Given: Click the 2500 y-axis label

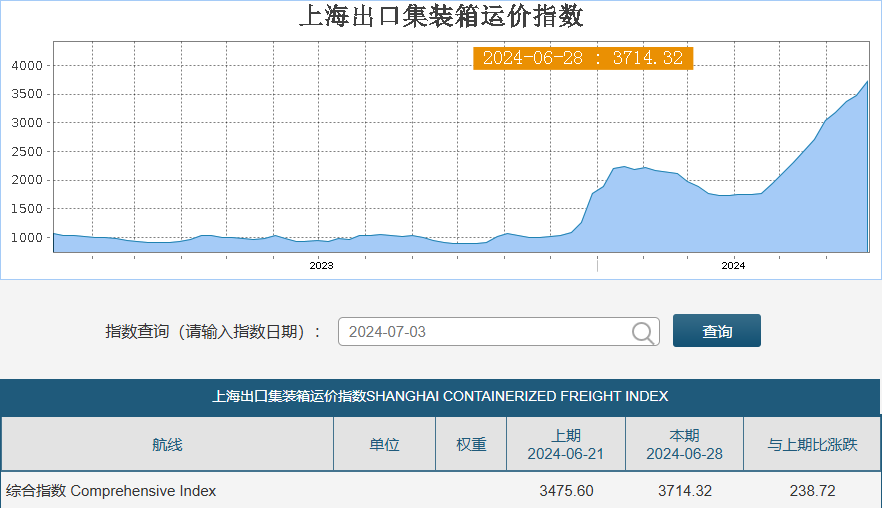Looking at the screenshot, I should coord(27,152).
